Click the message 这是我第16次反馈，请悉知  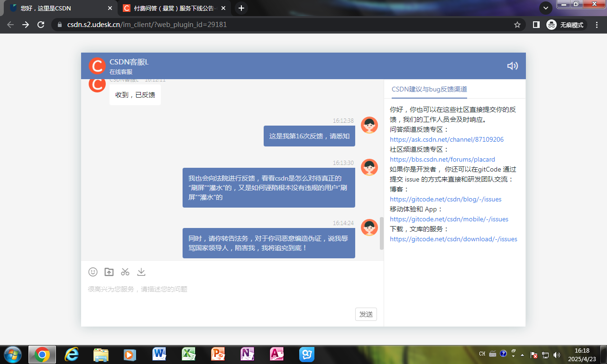coord(309,136)
